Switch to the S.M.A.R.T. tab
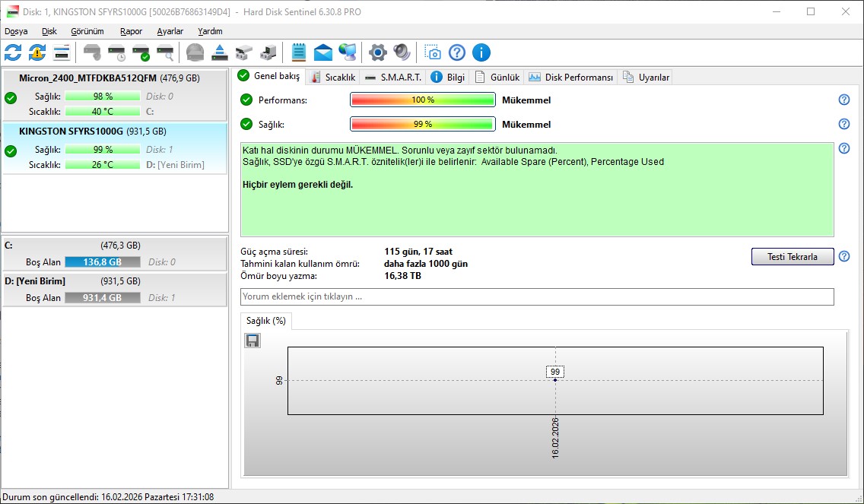 (x=393, y=77)
